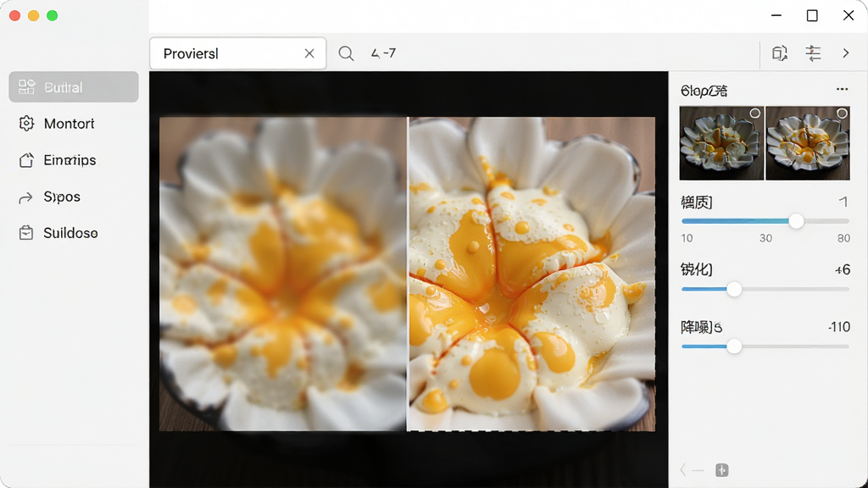Image resolution: width=868 pixels, height=488 pixels.
Task: Select the first thumbnail's circle selector
Action: point(755,114)
